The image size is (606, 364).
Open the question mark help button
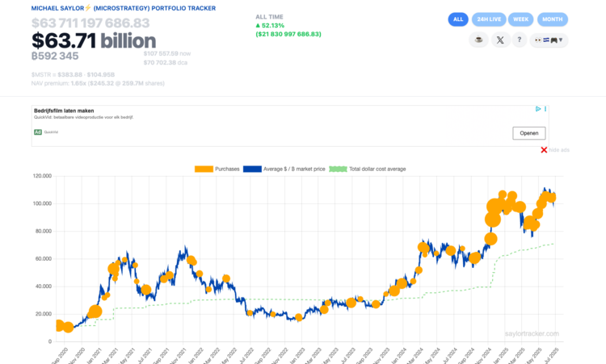(520, 40)
